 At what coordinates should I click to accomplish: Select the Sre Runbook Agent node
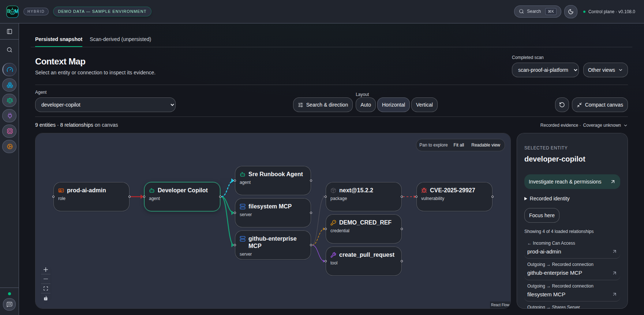273,181
